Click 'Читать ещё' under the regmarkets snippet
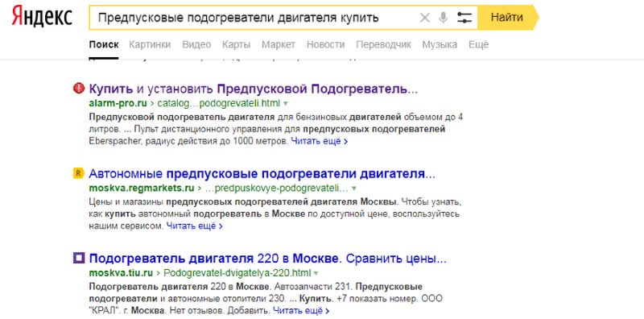 195,226
